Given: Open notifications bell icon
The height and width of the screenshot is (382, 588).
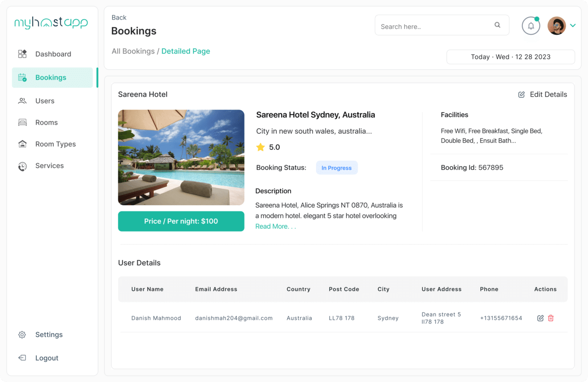Looking at the screenshot, I should click(x=531, y=26).
